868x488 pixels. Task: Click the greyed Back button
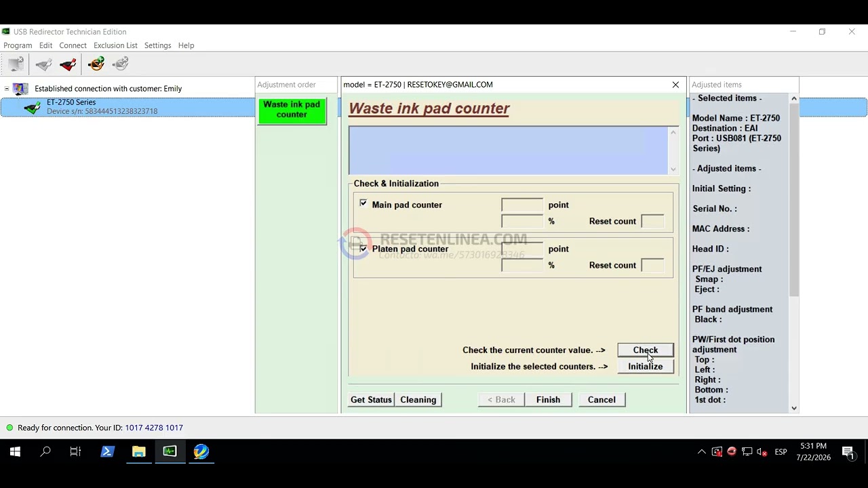501,400
